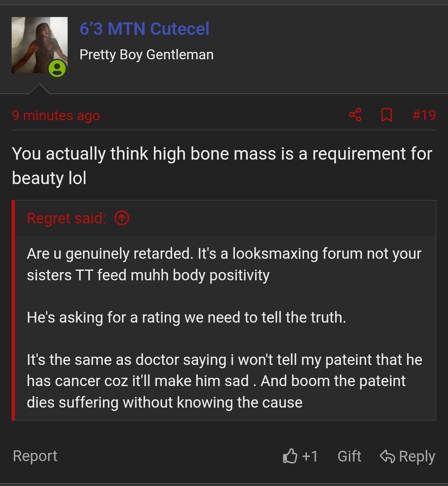Gift the post author
The height and width of the screenshot is (486, 448).
[x=349, y=456]
